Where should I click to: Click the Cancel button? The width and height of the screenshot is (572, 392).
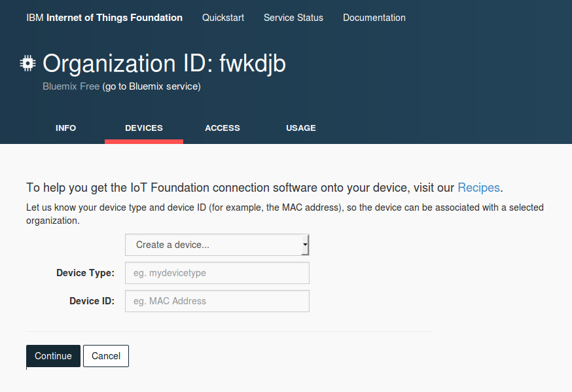coord(106,356)
